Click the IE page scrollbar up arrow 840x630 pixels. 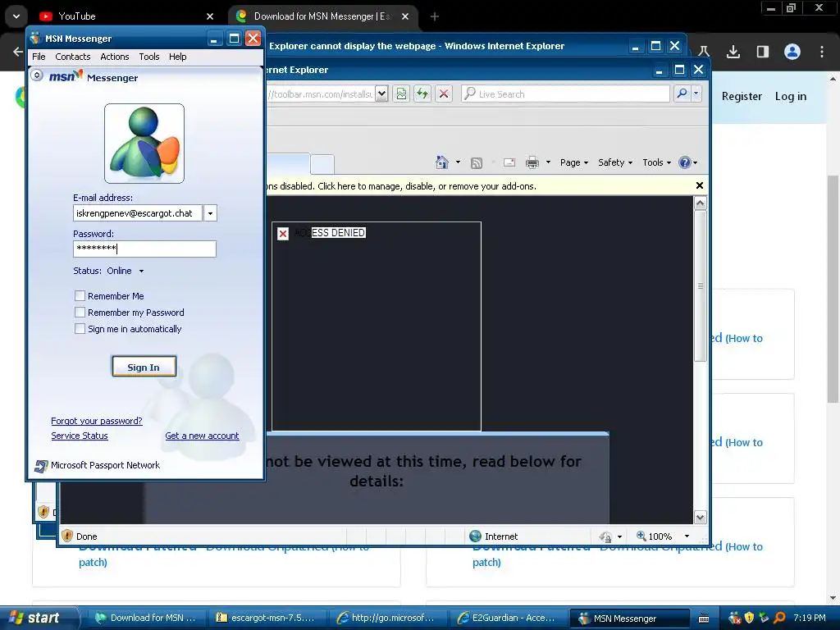[700, 203]
